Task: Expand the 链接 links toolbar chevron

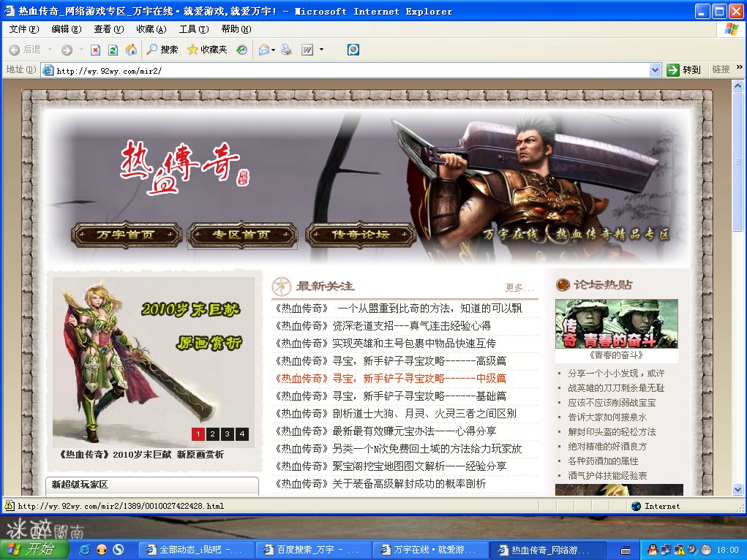Action: point(739,67)
